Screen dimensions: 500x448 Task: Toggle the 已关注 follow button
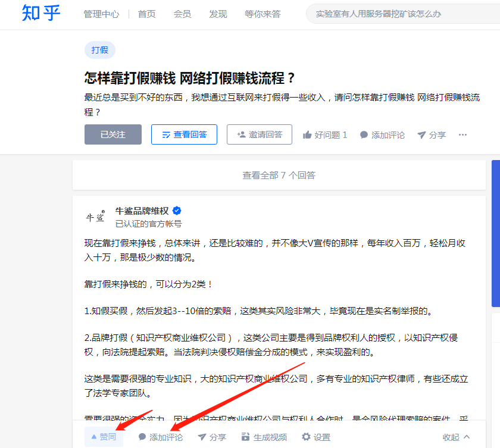pos(113,134)
